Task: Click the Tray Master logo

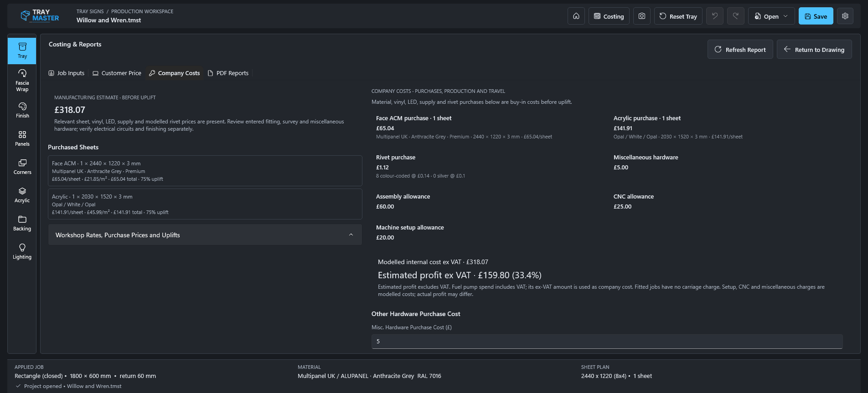Action: pyautogui.click(x=40, y=16)
